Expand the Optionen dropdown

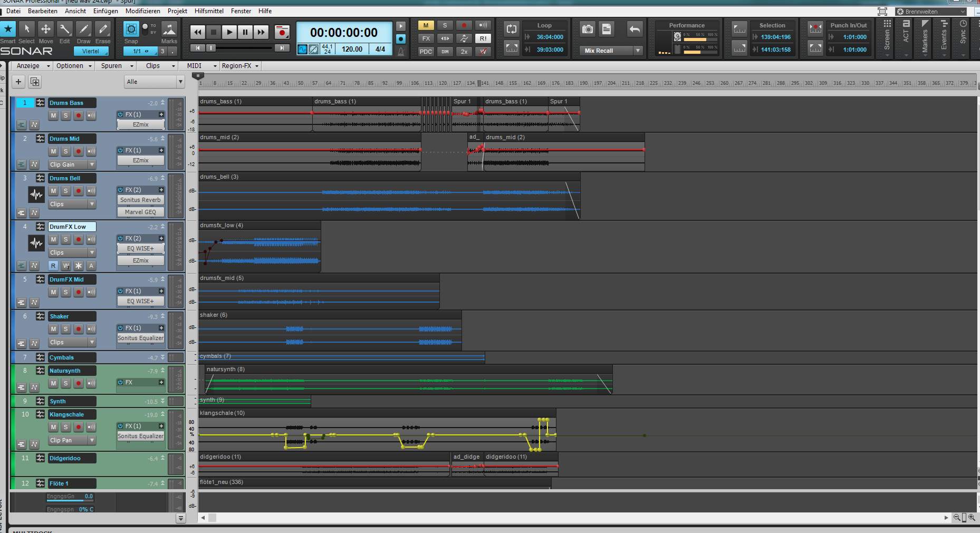(74, 66)
